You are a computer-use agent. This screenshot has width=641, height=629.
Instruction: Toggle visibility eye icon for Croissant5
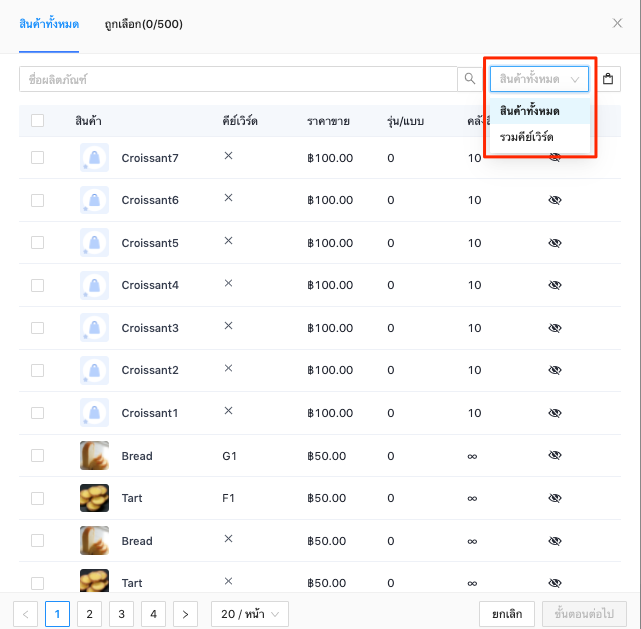[x=555, y=243]
